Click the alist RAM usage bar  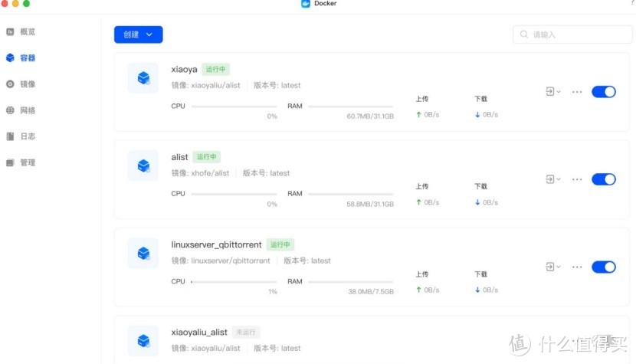[x=350, y=194]
